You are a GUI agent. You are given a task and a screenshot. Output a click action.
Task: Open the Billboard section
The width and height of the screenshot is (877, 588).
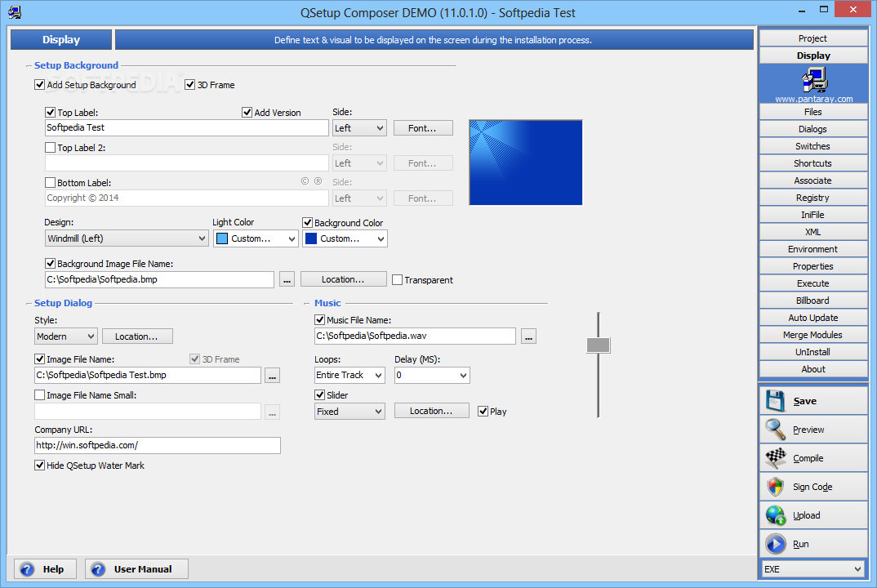[813, 301]
